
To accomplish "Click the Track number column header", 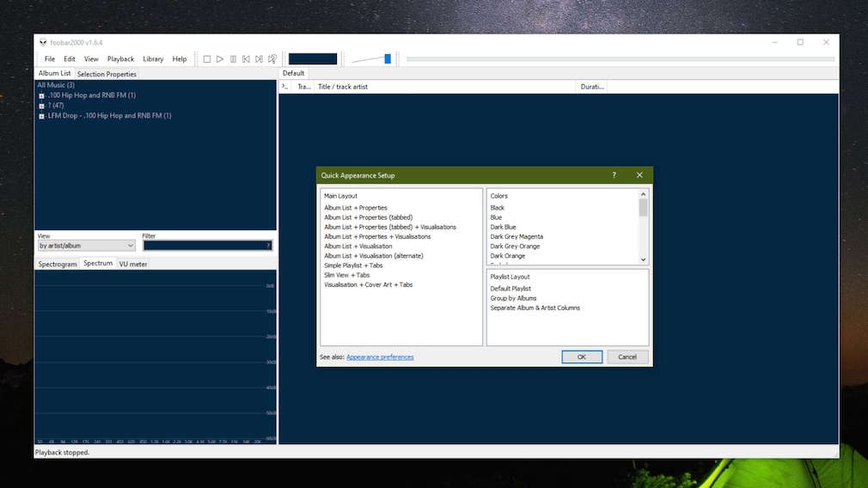I will point(304,87).
